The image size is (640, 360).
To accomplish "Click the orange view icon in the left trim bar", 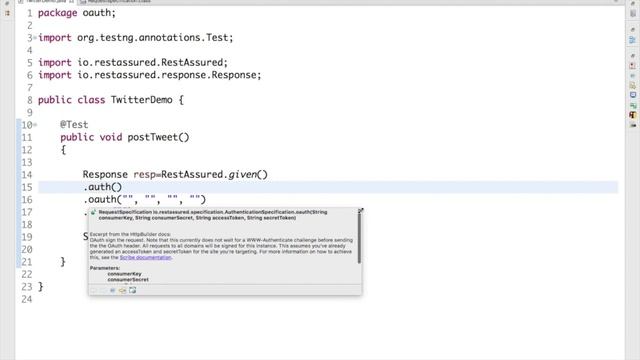I will 7,13.
